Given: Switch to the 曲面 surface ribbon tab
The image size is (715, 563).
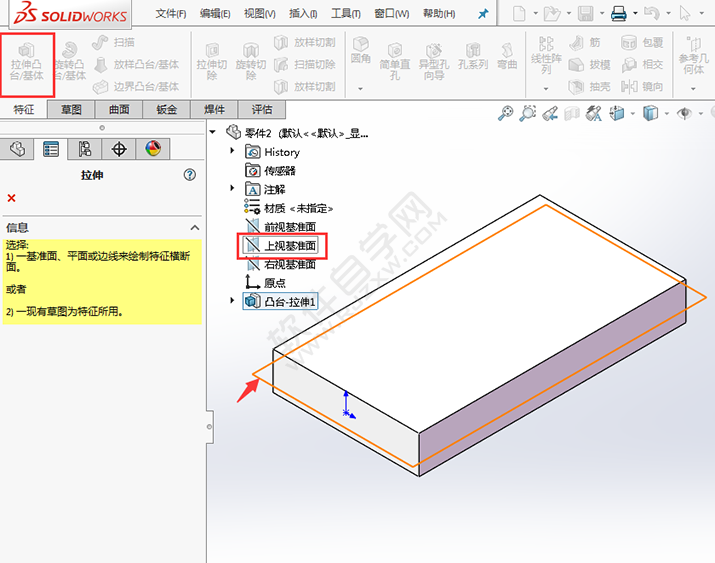Looking at the screenshot, I should coord(119,109).
